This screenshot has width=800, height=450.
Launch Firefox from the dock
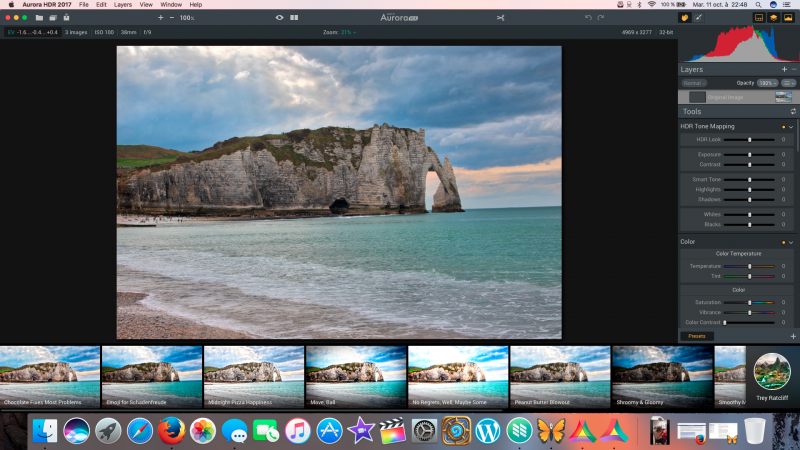pyautogui.click(x=171, y=431)
